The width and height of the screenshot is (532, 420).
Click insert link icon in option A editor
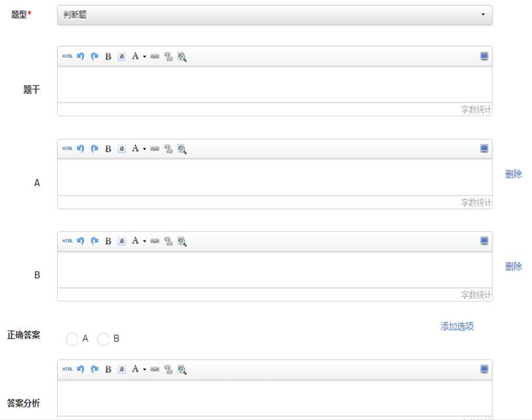point(155,149)
